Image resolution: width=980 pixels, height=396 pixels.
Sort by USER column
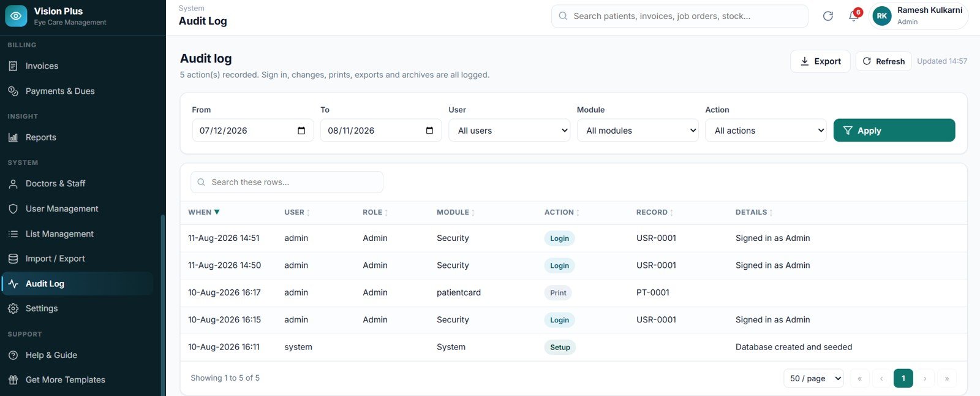(x=297, y=212)
